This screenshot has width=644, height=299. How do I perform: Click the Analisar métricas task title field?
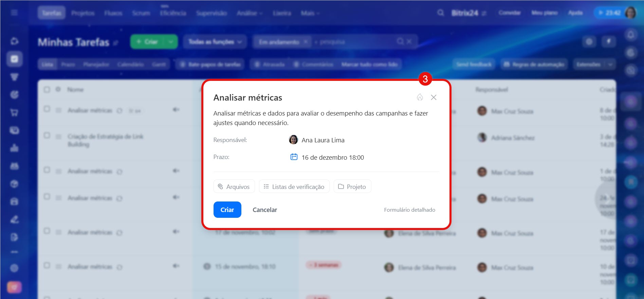click(x=248, y=98)
